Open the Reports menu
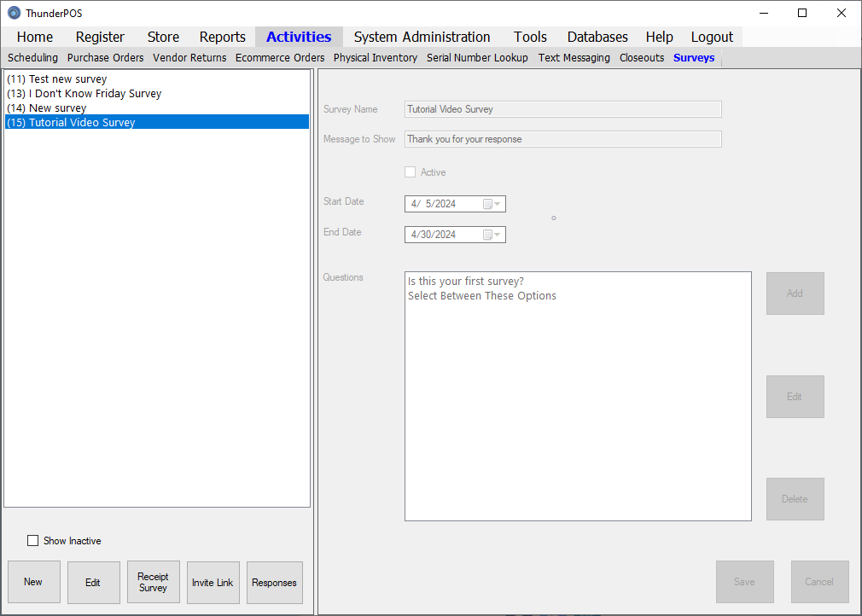Viewport: 862px width, 616px height. coord(222,37)
